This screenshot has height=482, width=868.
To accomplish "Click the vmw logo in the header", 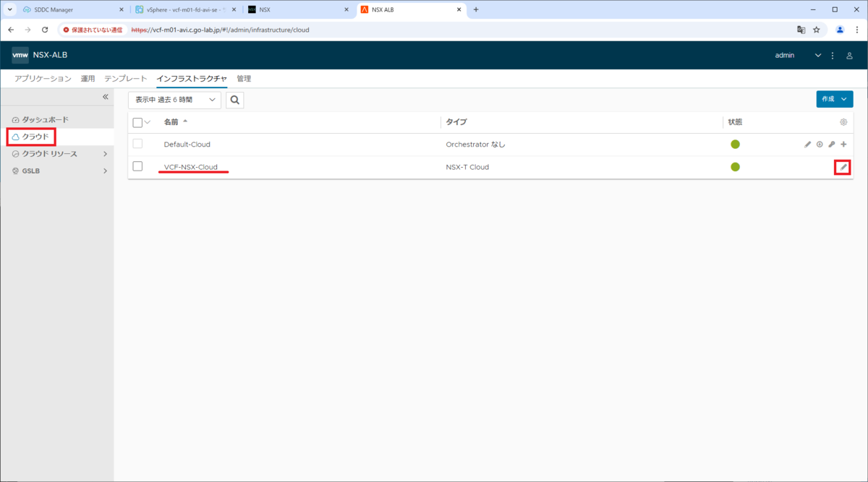I will pyautogui.click(x=20, y=55).
